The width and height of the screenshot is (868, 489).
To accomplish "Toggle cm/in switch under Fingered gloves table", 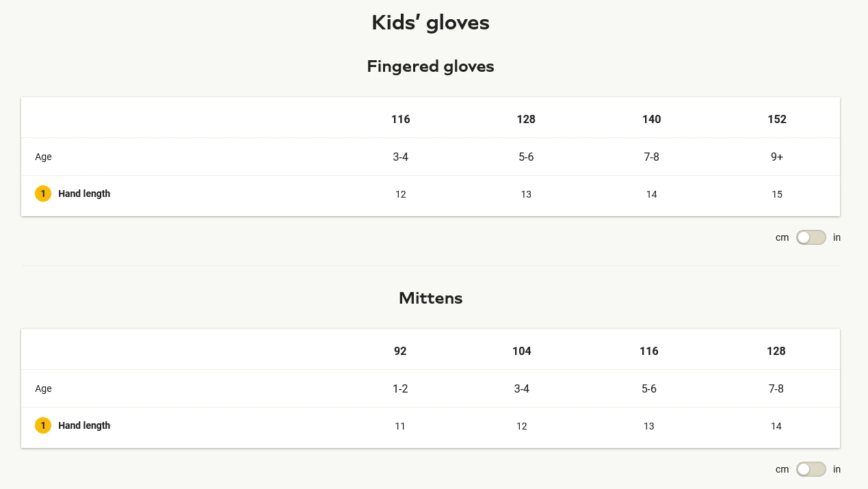I will tap(811, 237).
